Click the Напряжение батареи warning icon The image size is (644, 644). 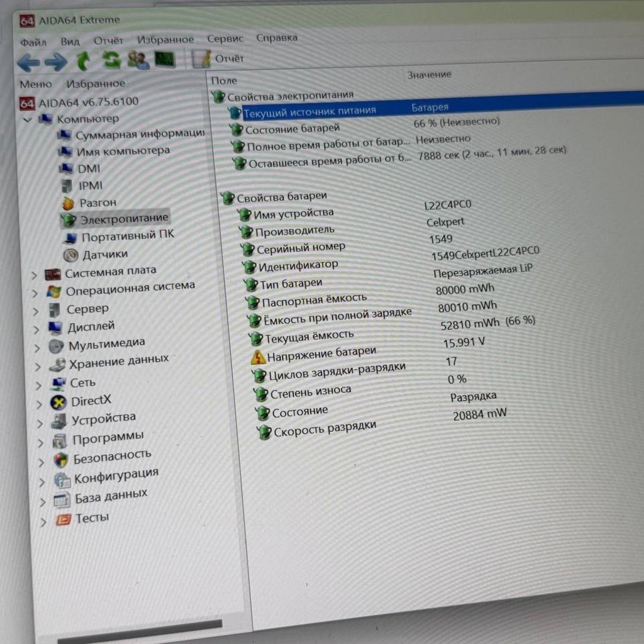tap(257, 358)
